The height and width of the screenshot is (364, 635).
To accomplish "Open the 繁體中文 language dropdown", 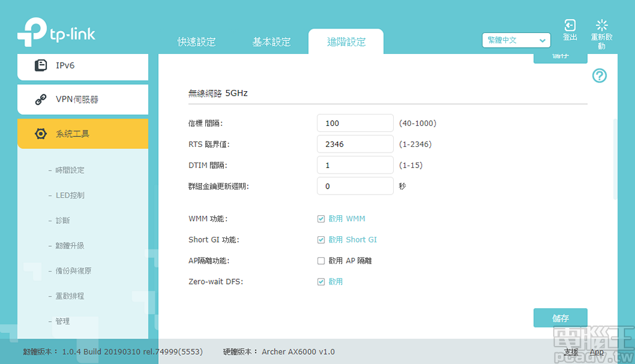I will tap(516, 40).
